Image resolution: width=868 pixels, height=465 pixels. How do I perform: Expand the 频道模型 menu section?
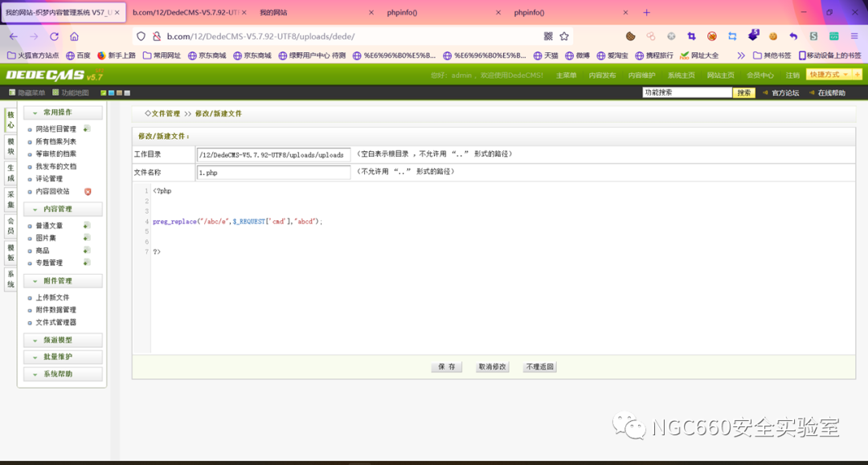click(x=63, y=340)
